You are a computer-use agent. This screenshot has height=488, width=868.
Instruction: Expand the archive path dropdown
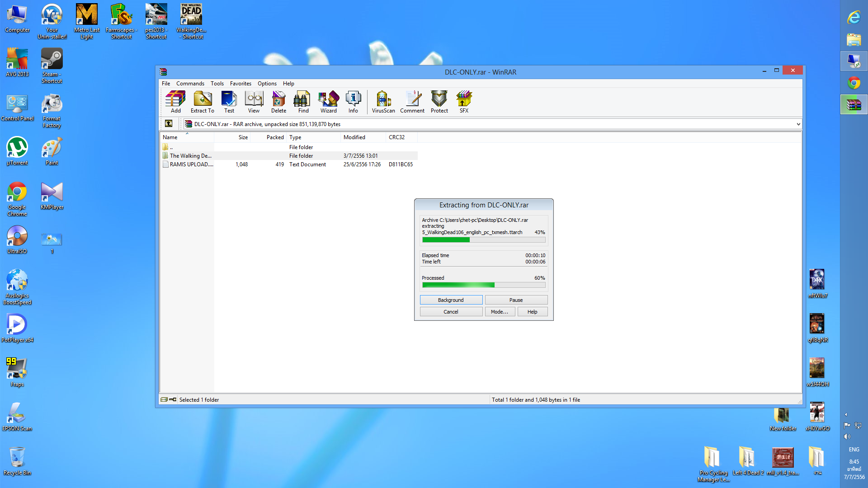798,124
